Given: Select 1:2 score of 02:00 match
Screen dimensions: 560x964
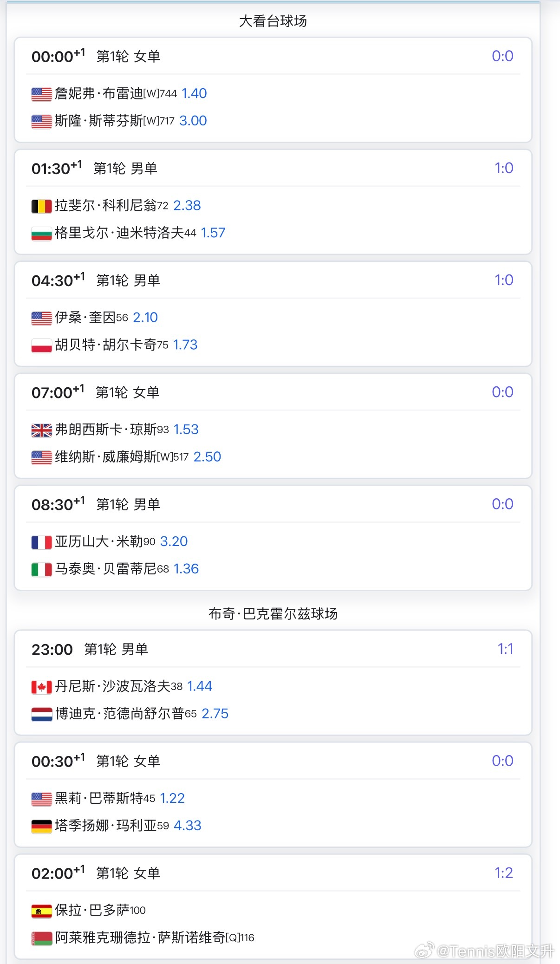Looking at the screenshot, I should pyautogui.click(x=504, y=873).
